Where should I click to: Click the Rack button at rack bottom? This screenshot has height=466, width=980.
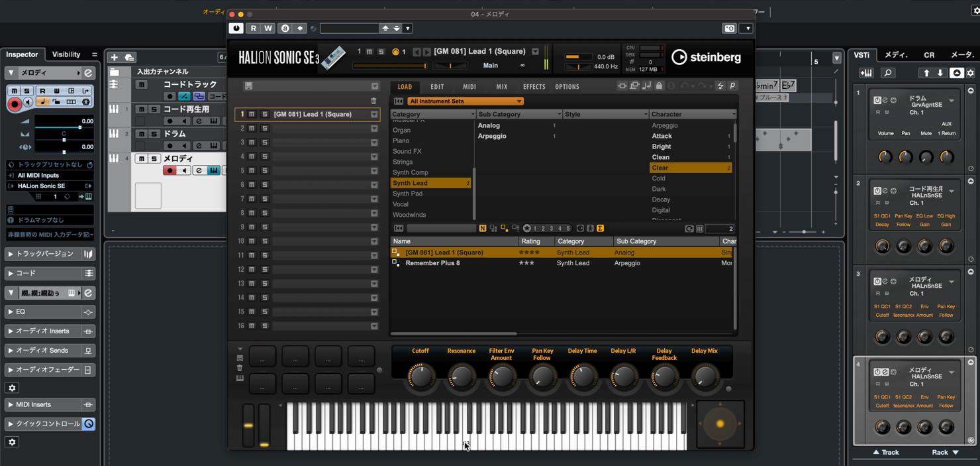click(x=945, y=453)
